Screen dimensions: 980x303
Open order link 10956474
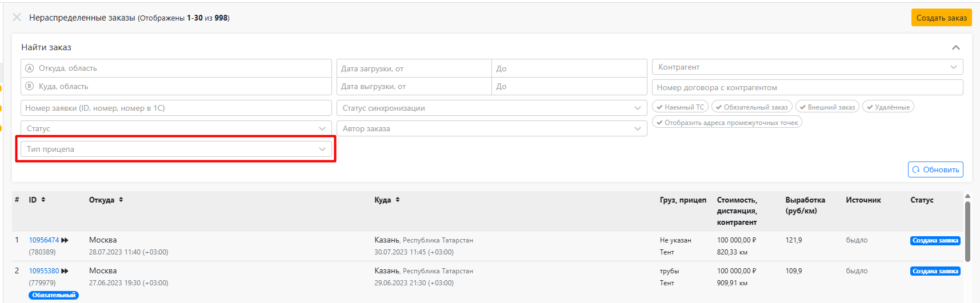click(x=44, y=240)
